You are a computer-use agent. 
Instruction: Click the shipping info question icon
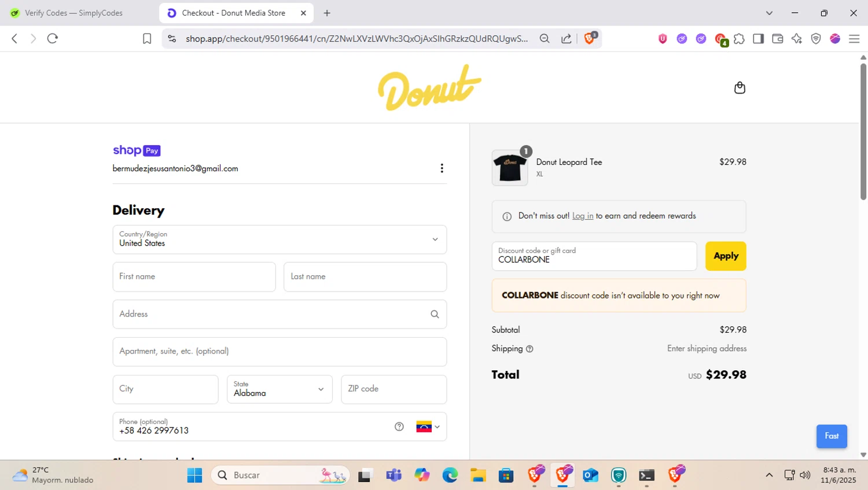coord(529,349)
